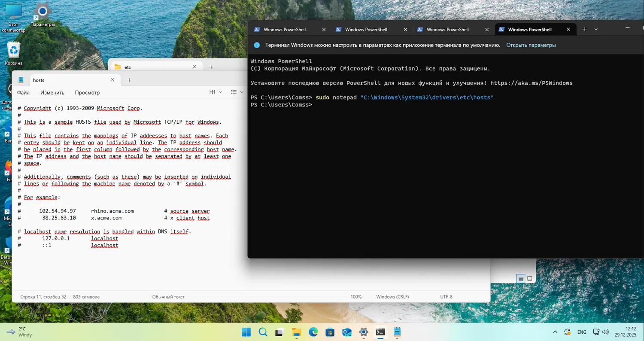Click rhino.acme.com in the hosts file

click(x=112, y=211)
